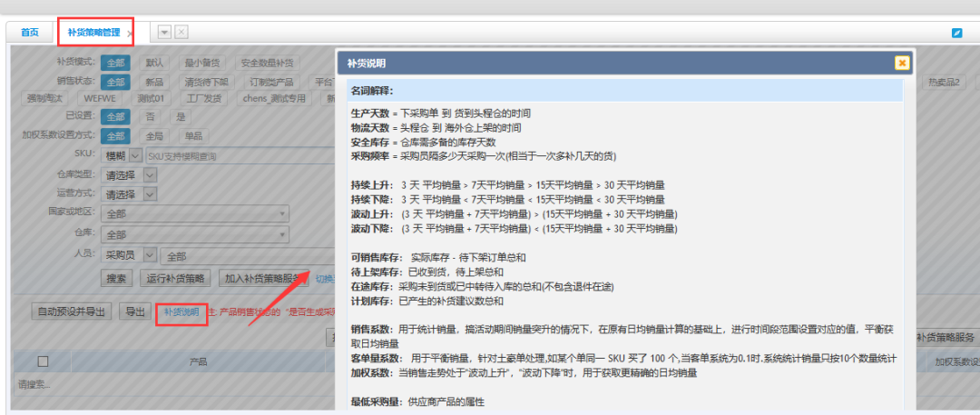Switch to the 首页 tab
The image size is (980, 415).
click(x=29, y=33)
